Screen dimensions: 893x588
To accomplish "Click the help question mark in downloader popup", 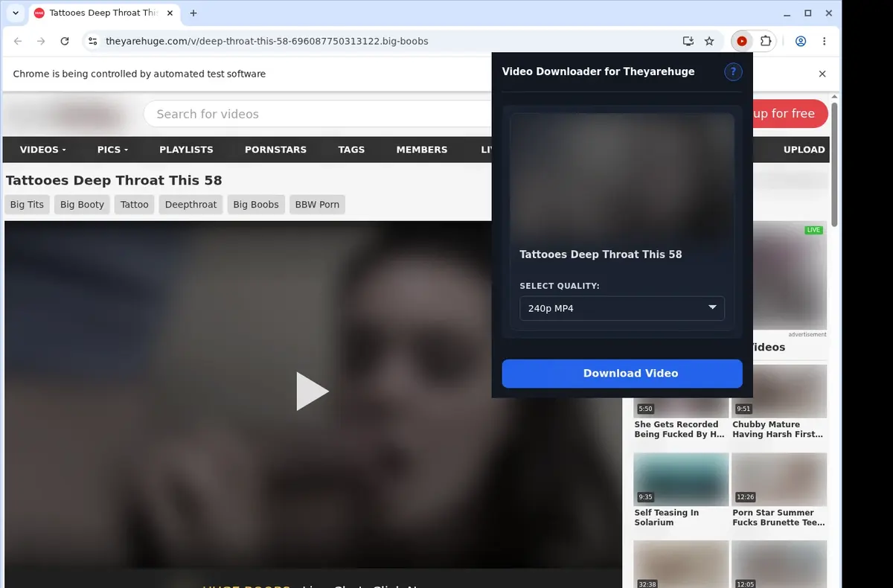I will (x=733, y=72).
